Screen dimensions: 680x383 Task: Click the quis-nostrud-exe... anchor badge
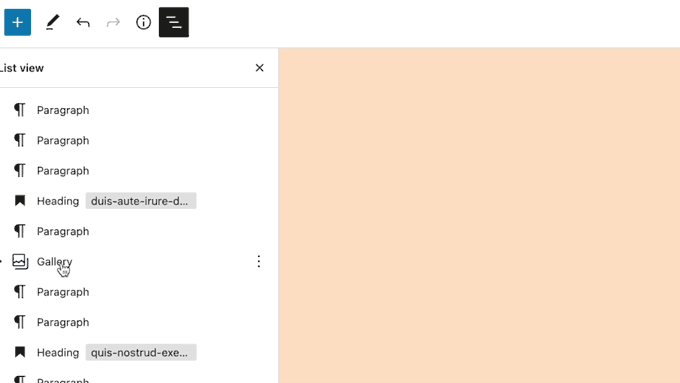(141, 352)
